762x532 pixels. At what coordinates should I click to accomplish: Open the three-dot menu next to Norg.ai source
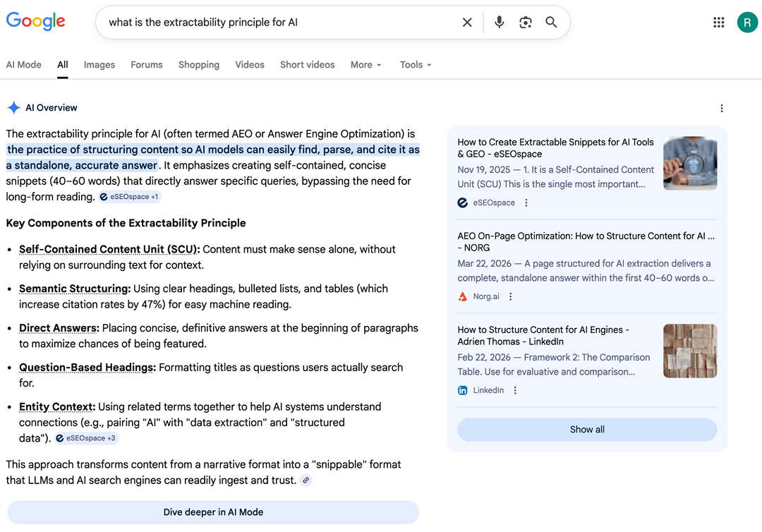(x=510, y=296)
